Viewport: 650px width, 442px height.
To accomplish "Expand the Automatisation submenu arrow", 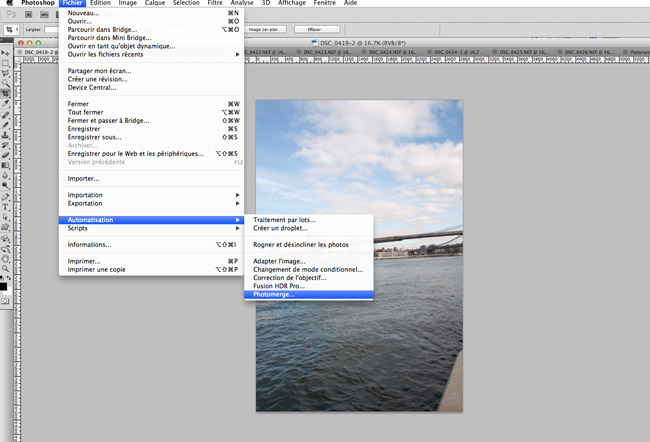I will coord(238,220).
